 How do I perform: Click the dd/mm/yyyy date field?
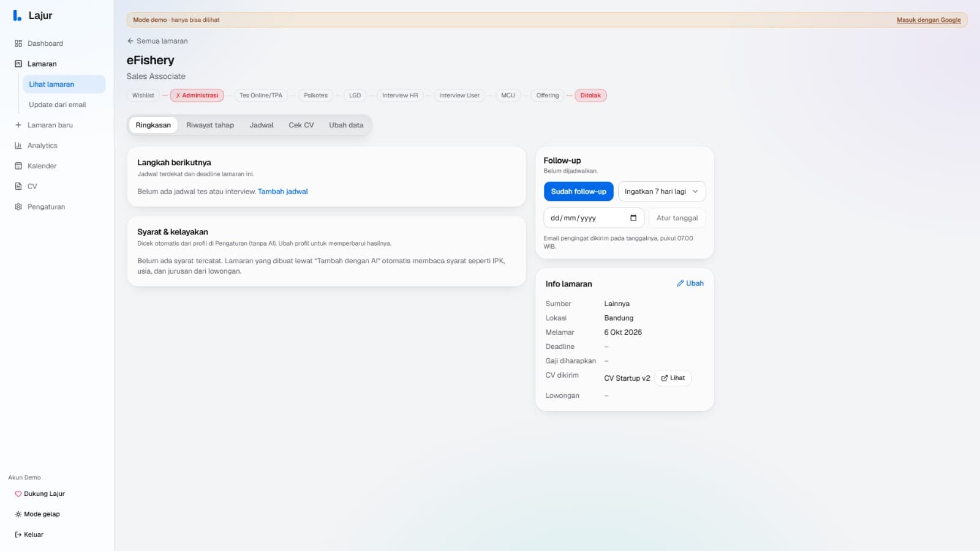pyautogui.click(x=594, y=218)
